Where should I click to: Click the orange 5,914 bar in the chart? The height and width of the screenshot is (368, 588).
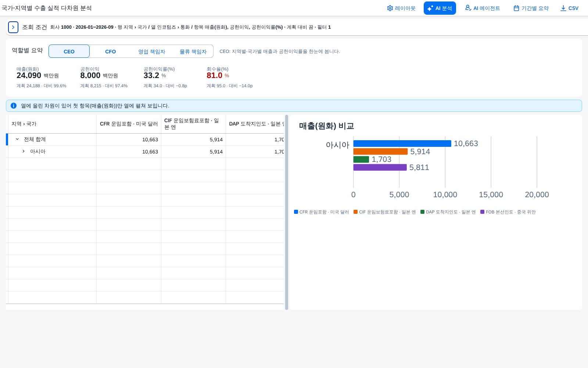(380, 152)
